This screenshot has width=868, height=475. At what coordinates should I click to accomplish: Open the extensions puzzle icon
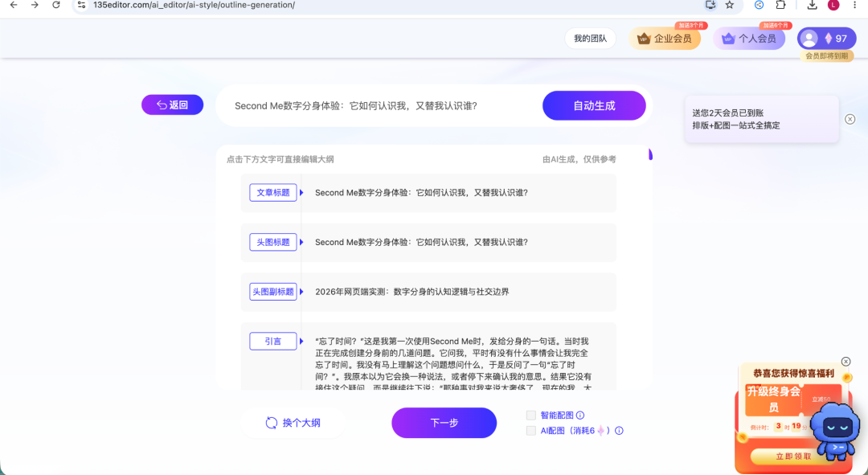coord(780,5)
